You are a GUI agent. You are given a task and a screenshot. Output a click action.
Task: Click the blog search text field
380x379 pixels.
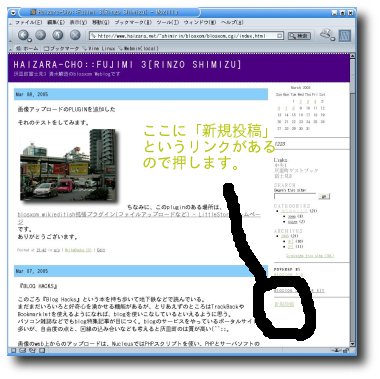pyautogui.click(x=295, y=196)
